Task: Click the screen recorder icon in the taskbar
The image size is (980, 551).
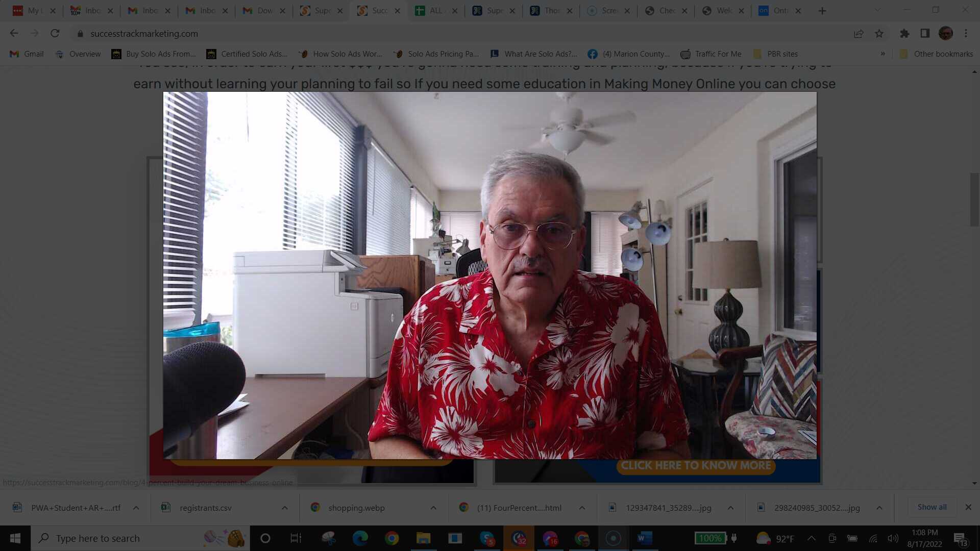Action: [611, 538]
